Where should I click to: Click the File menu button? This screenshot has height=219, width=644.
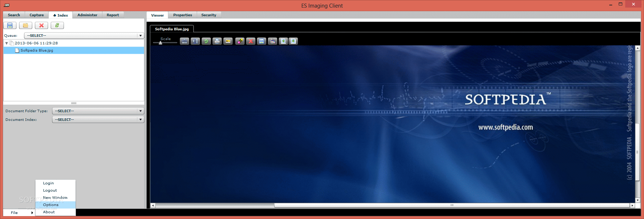tap(19, 213)
